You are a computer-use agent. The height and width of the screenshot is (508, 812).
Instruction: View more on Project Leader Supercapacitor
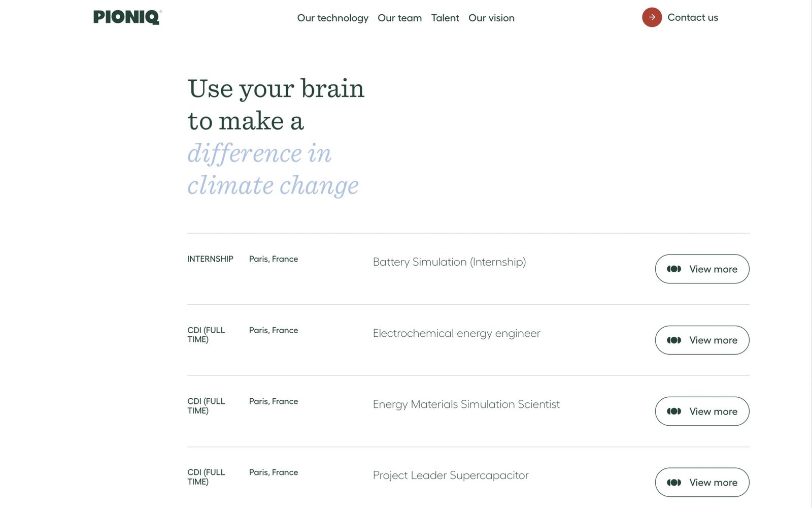click(713, 483)
